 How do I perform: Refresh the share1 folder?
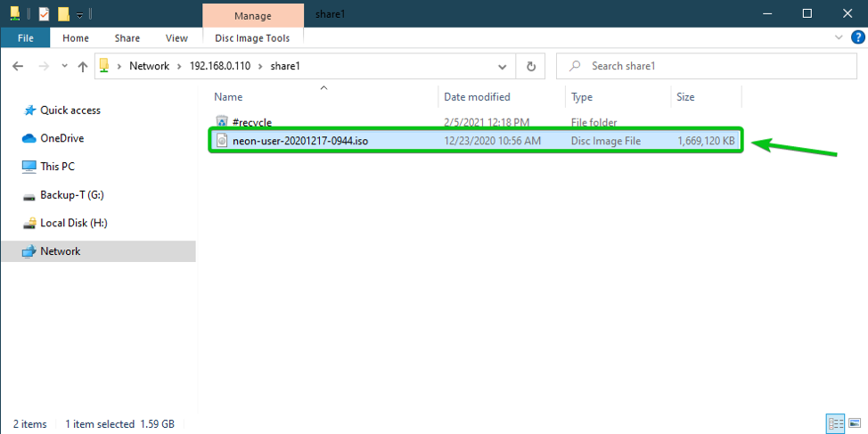click(x=531, y=67)
